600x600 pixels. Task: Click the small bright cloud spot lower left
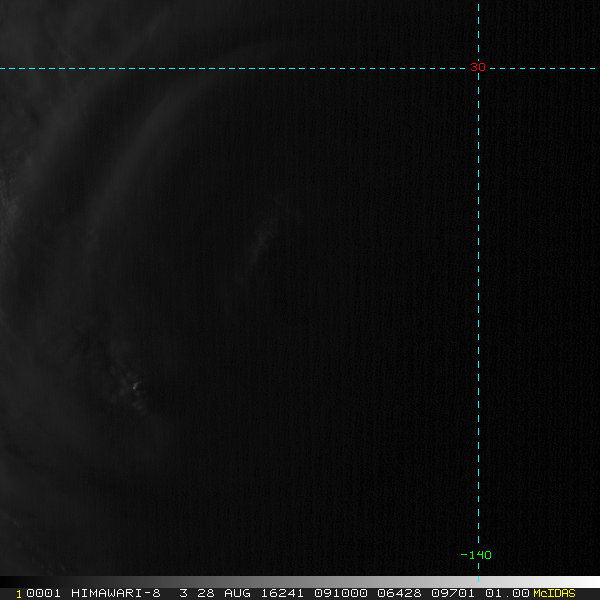tap(135, 386)
